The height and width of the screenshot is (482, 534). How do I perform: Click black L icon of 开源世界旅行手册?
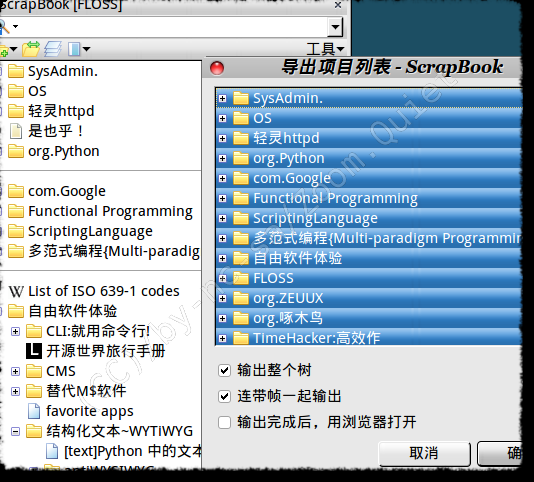tap(34, 351)
